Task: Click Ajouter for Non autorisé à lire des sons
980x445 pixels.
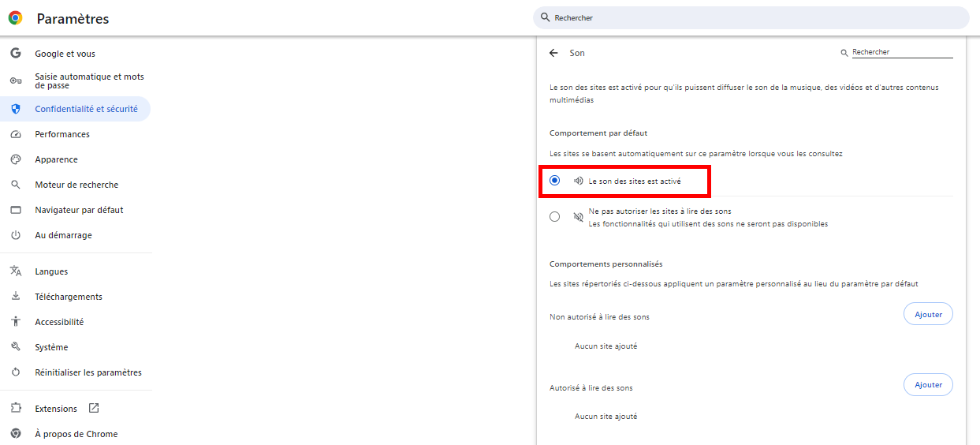Action: click(x=928, y=314)
